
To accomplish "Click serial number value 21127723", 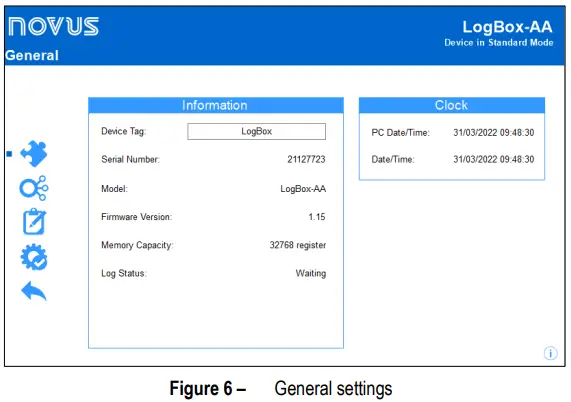I will pyautogui.click(x=306, y=159).
